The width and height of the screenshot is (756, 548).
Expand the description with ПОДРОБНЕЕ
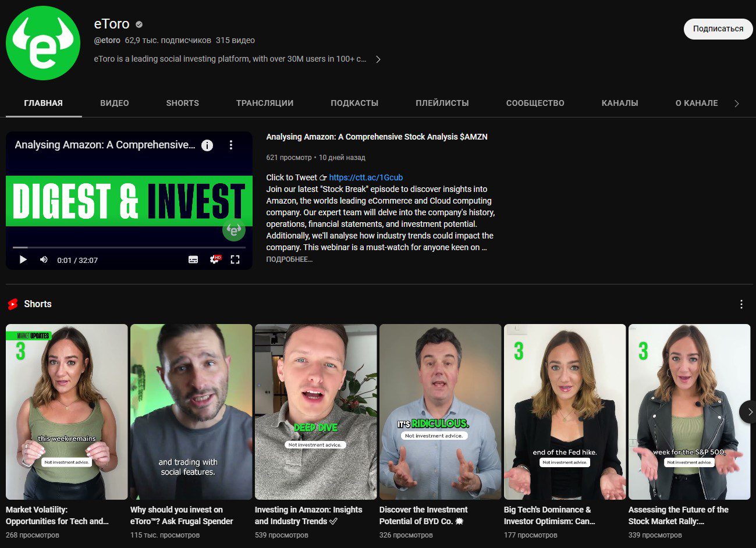(289, 259)
